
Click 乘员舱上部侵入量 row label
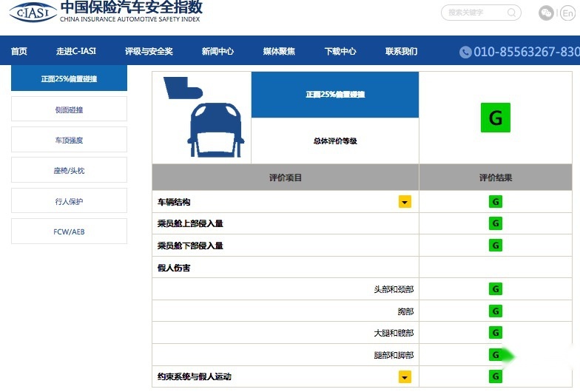[190, 223]
